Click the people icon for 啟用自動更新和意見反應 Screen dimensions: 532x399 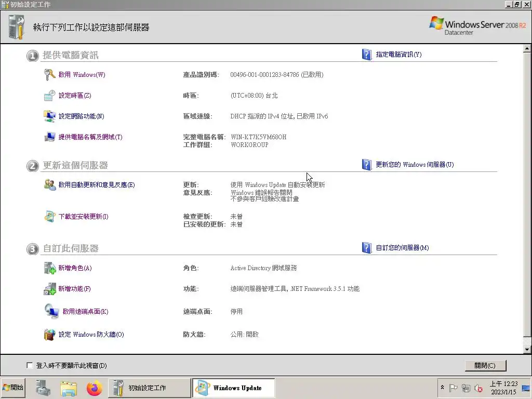pyautogui.click(x=49, y=185)
